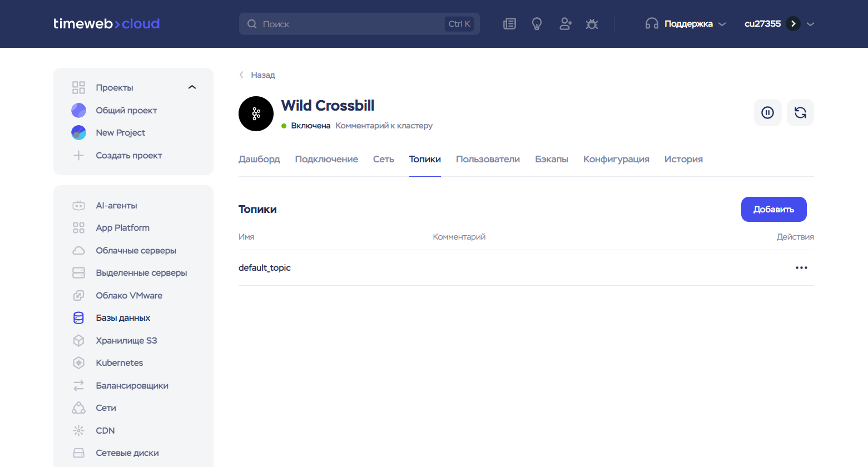The image size is (868, 467).
Task: Click the lightbulb ideas icon
Action: click(537, 24)
